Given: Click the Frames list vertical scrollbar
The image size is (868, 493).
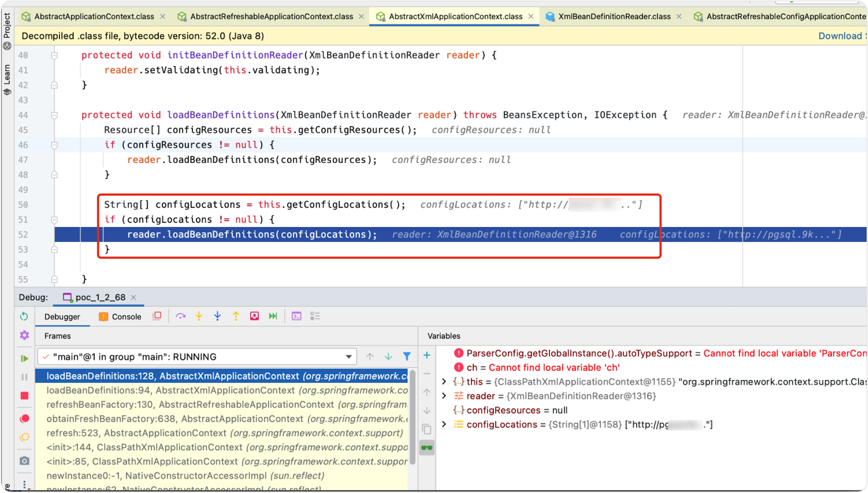Looking at the screenshot, I should point(413,417).
